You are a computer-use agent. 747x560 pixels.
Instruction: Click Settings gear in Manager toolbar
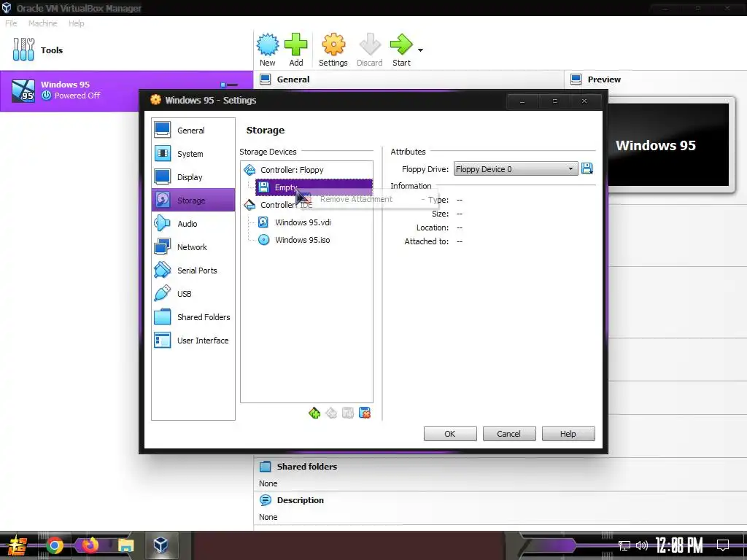333,50
